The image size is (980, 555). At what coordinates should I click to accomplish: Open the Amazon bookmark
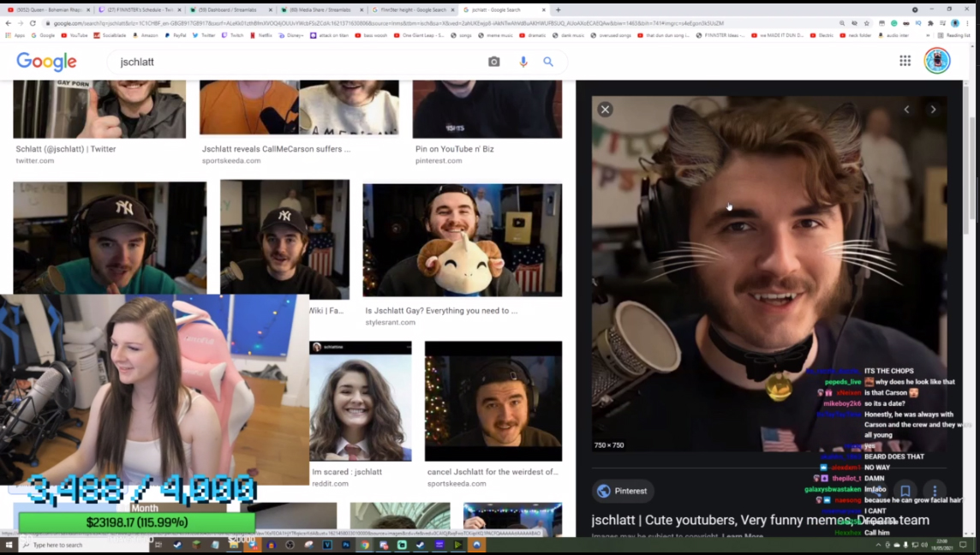pos(145,36)
